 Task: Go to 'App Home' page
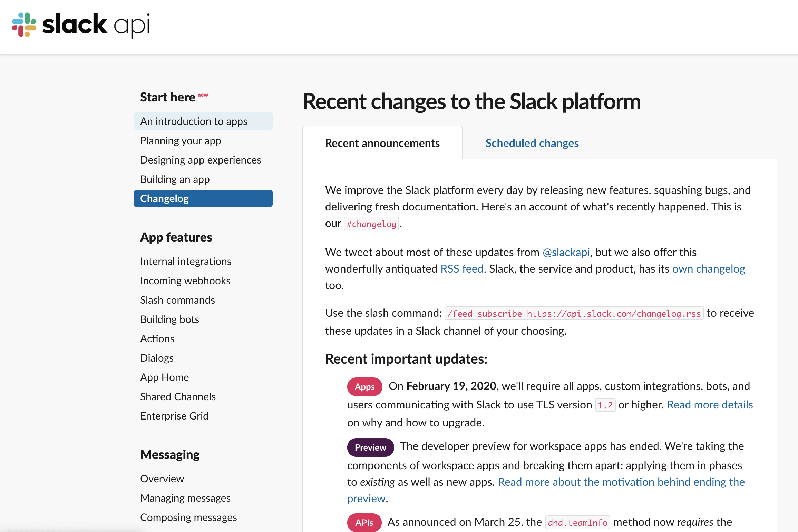coord(164,377)
